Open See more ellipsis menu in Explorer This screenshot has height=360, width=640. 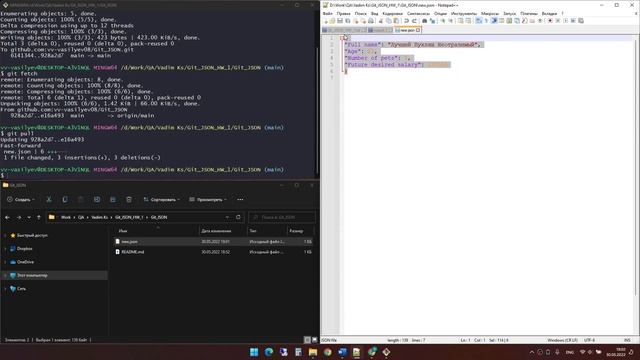[240, 200]
